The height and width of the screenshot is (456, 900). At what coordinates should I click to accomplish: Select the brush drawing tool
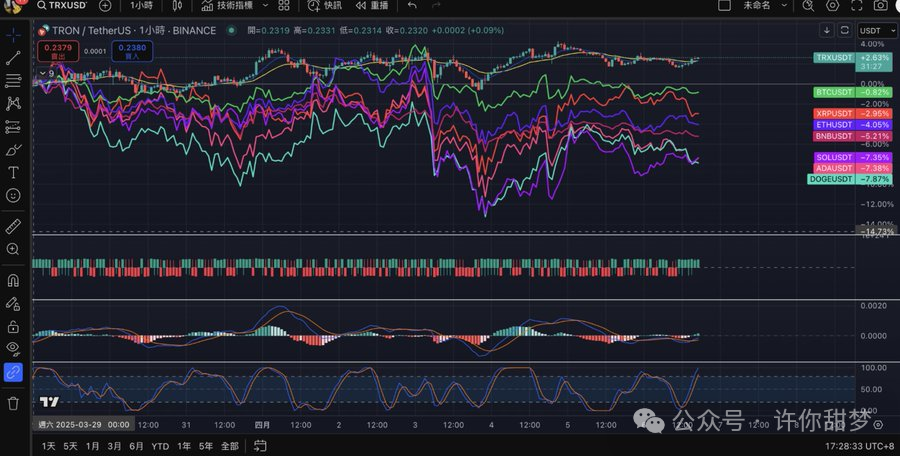click(x=13, y=150)
